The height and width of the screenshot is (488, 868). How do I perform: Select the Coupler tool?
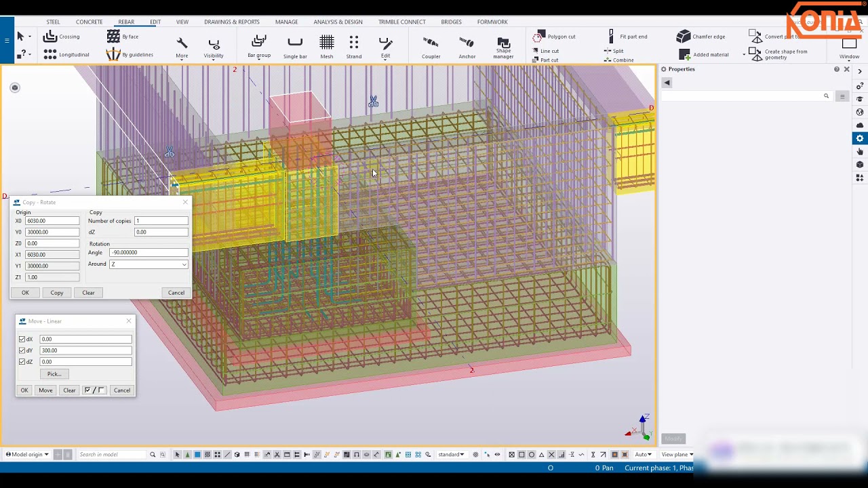tap(431, 47)
